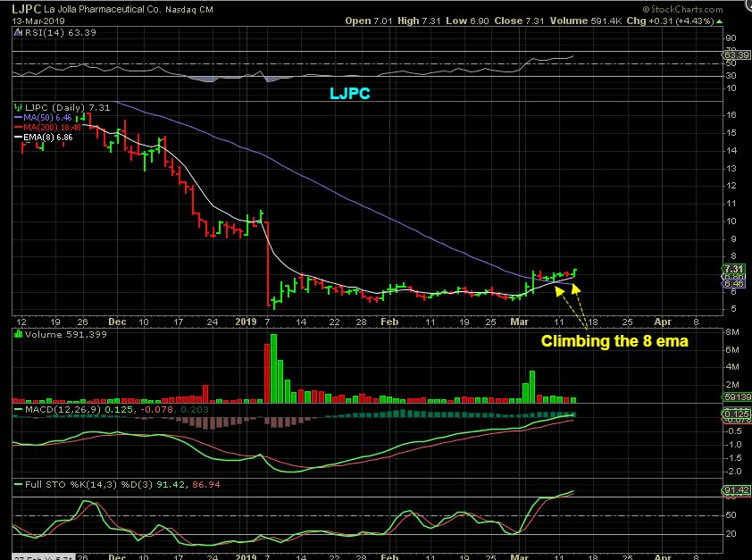Click the 8M label on the volume axis
Viewport: 752px width, 560px height.
pyautogui.click(x=731, y=331)
